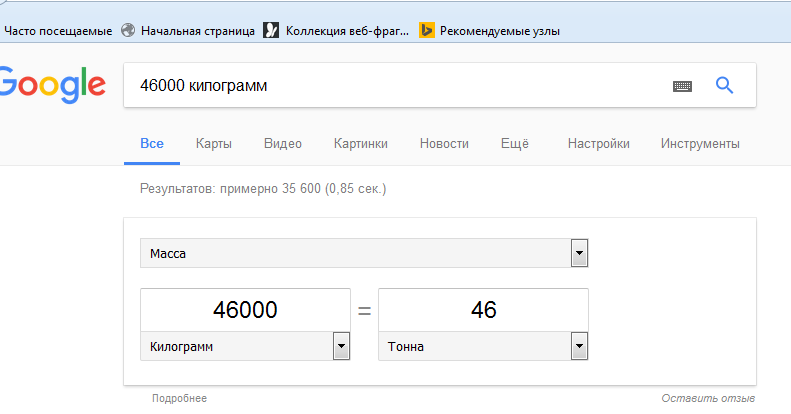Open the Ещё menu
Viewport: 791px width, 414px height.
514,144
